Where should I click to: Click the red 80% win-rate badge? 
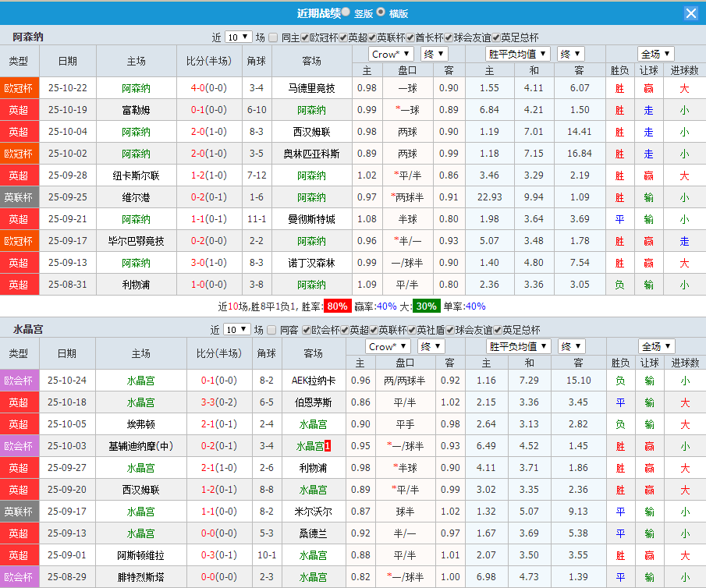pos(337,306)
